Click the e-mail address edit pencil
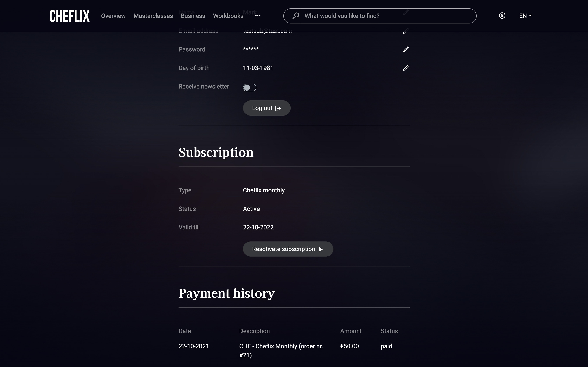The image size is (588, 367). pyautogui.click(x=406, y=31)
